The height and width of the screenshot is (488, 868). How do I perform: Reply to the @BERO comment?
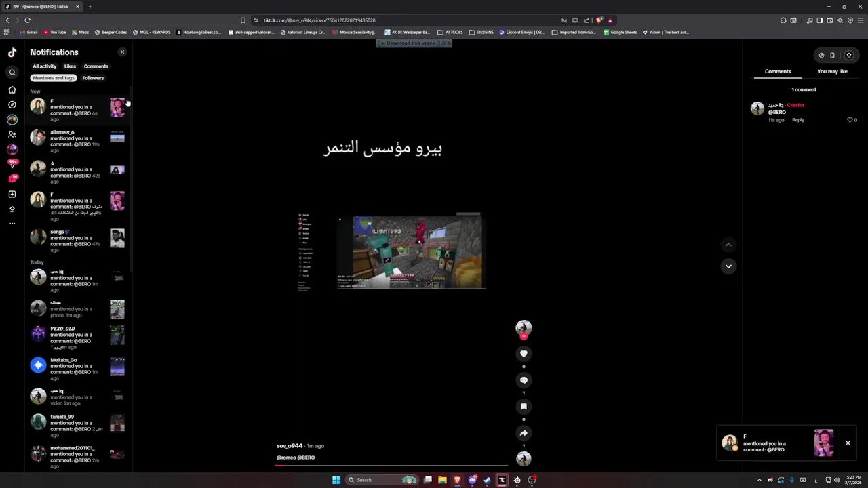click(x=798, y=120)
